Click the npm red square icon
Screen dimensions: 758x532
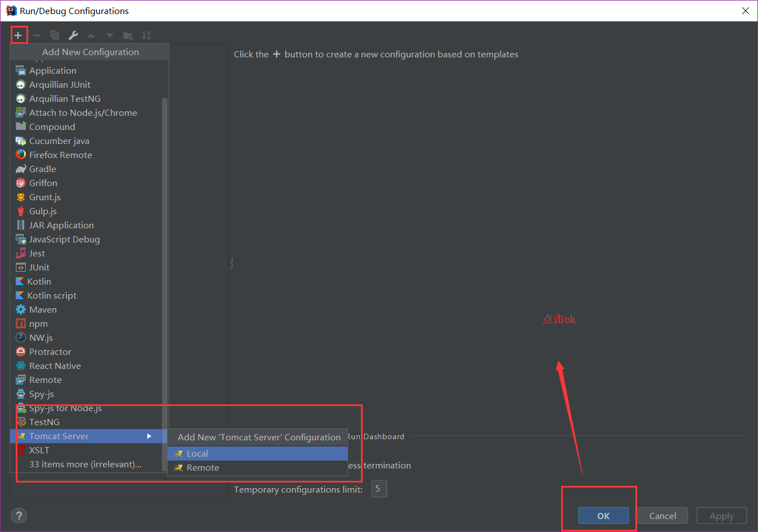coord(21,323)
